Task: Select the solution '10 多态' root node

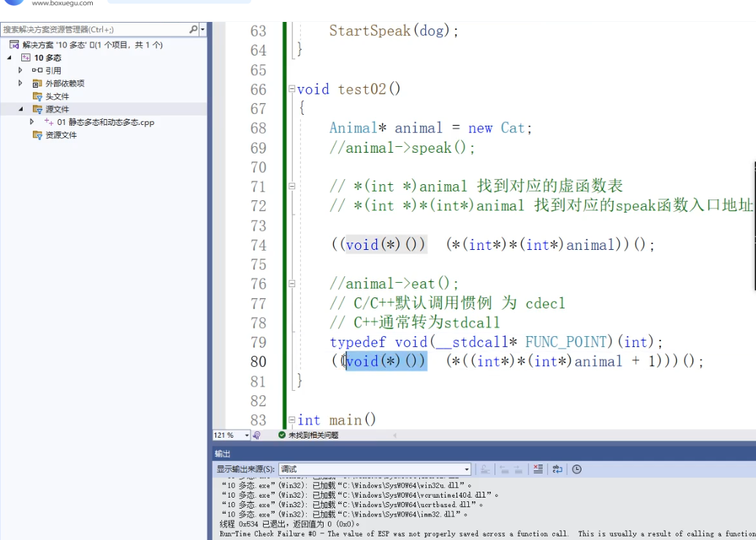Action: tap(93, 45)
